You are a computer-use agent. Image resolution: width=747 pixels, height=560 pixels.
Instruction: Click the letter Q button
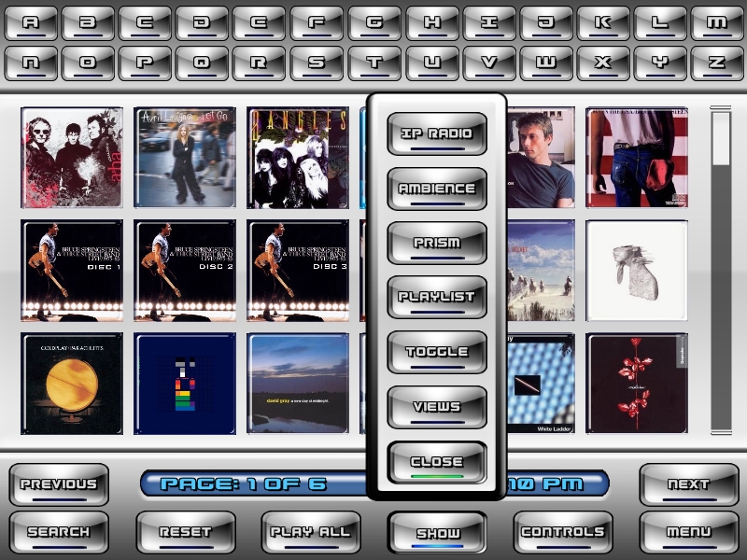click(x=203, y=63)
